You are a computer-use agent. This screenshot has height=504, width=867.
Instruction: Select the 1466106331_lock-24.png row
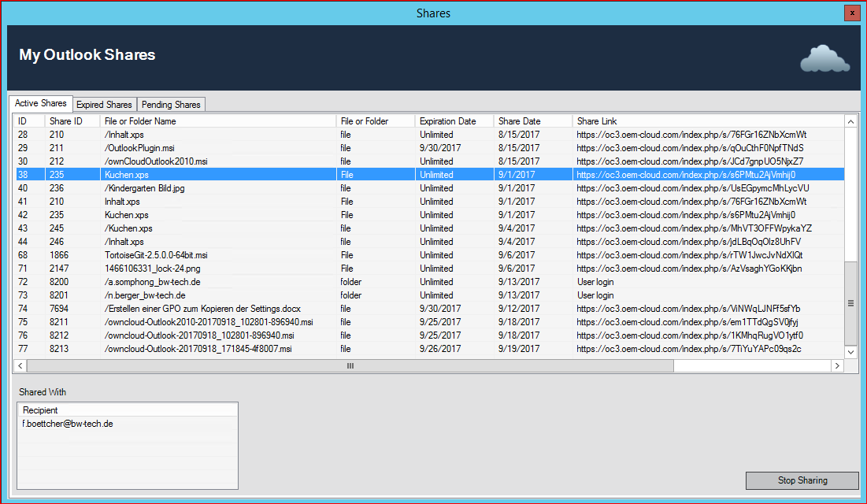pos(429,269)
